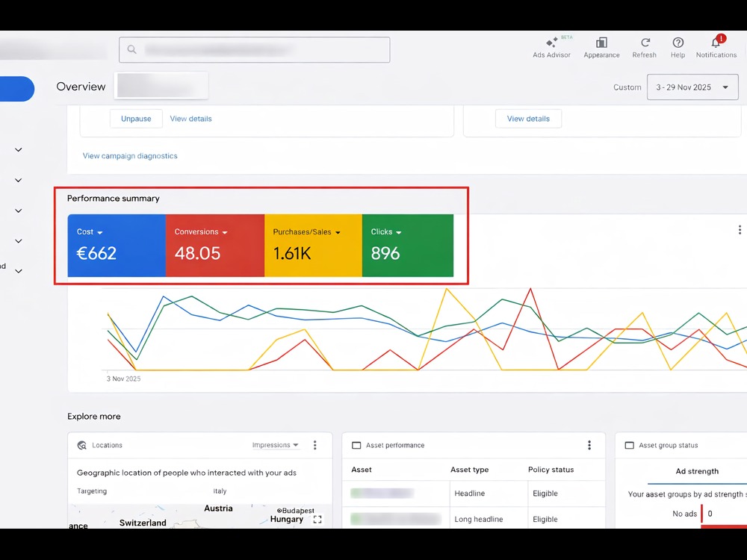747x560 pixels.
Task: Click the 3 Nov 2025 chart axis label
Action: (123, 379)
